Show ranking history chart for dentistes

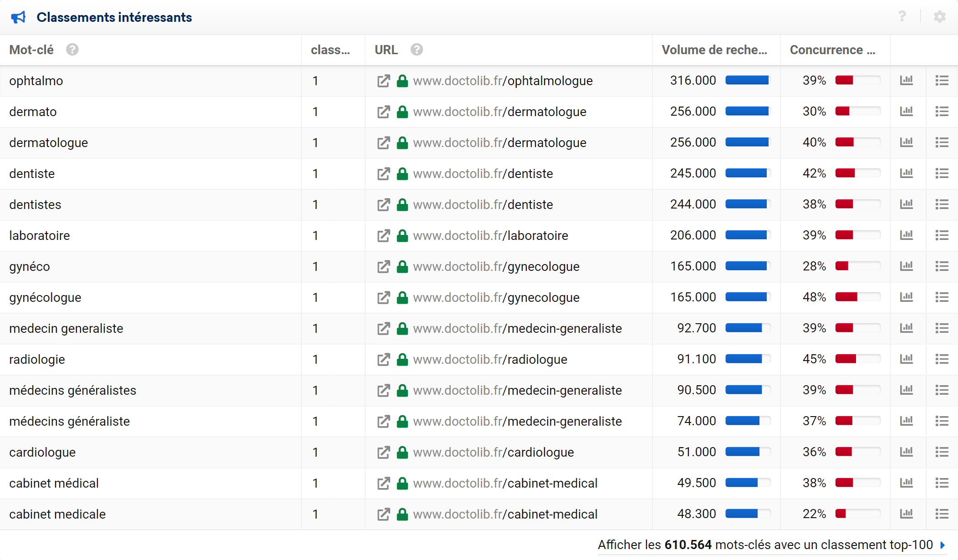907,204
